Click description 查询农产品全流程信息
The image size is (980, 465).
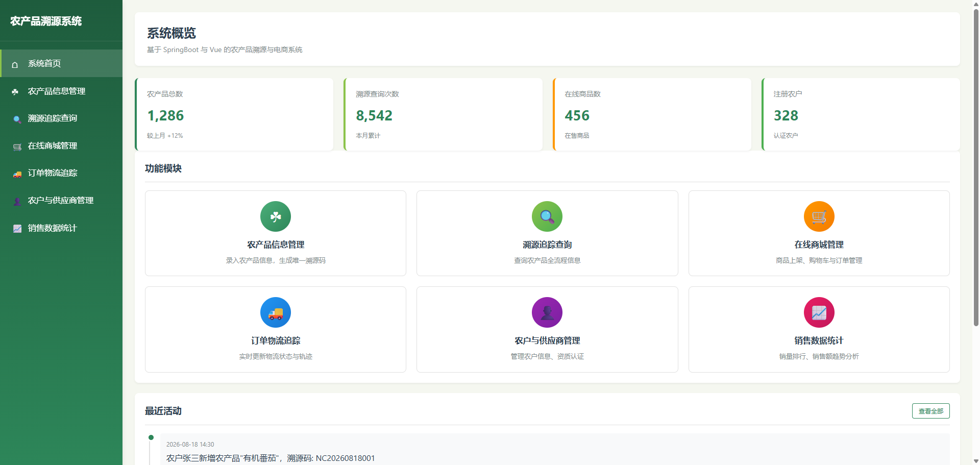click(547, 260)
